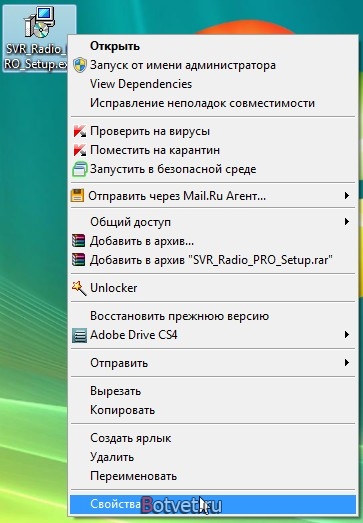Select the Unlocker menu entry
Viewport: 363px width, 523px height.
point(213,288)
